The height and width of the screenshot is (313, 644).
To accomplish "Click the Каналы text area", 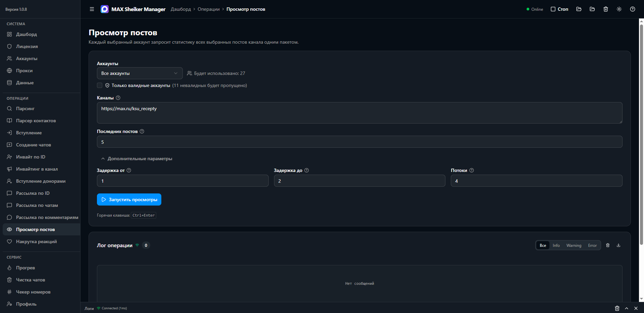I will point(360,113).
